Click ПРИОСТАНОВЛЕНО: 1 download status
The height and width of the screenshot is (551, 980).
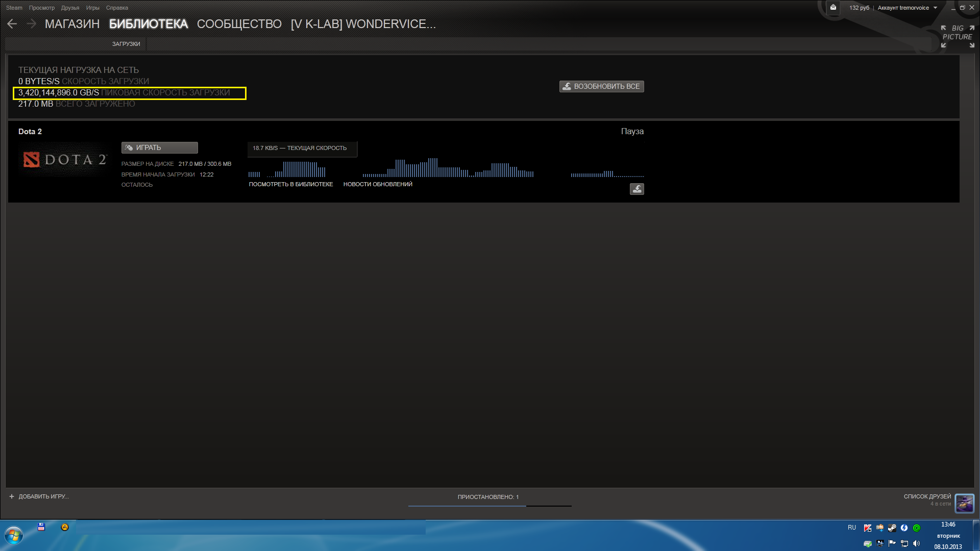coord(488,497)
